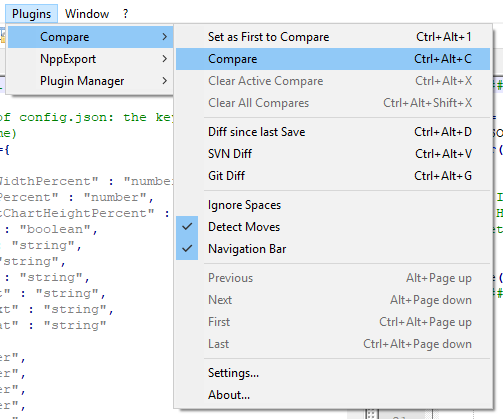503x419 pixels.
Task: Open About... for Compare plugin
Action: point(333,395)
